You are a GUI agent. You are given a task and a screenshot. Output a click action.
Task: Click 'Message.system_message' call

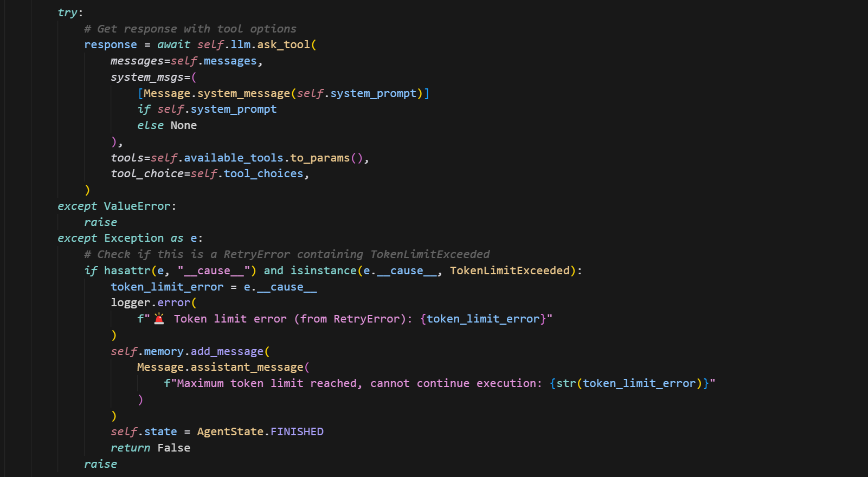tap(217, 93)
